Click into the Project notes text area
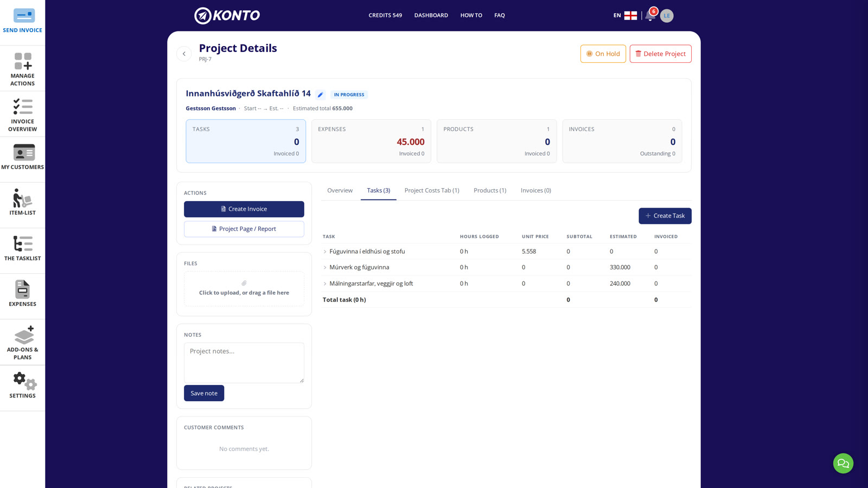Image resolution: width=868 pixels, height=488 pixels. [x=244, y=363]
